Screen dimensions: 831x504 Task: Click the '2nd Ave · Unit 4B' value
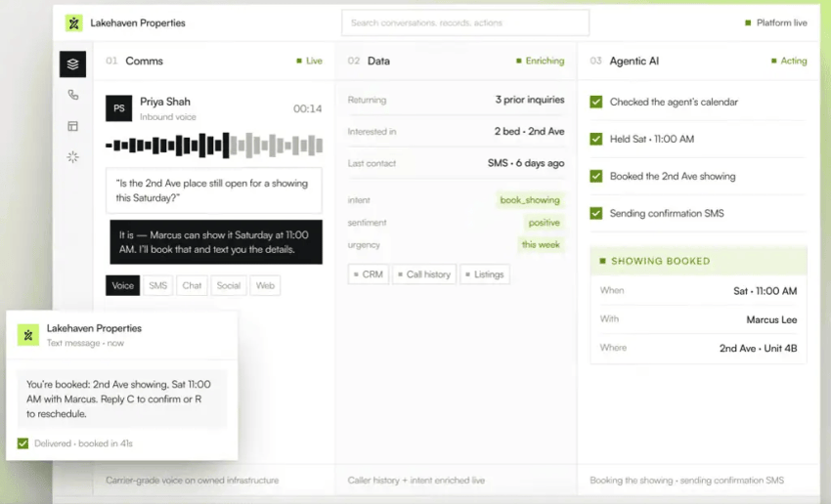[758, 348]
